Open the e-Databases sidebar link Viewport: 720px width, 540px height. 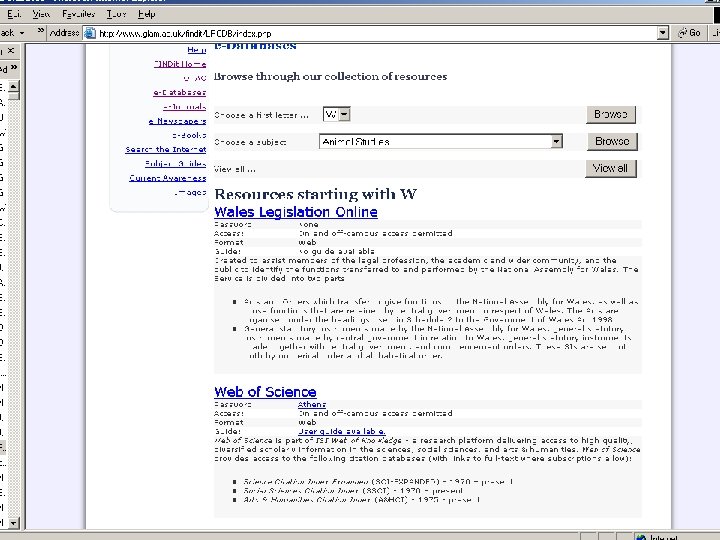[180, 92]
